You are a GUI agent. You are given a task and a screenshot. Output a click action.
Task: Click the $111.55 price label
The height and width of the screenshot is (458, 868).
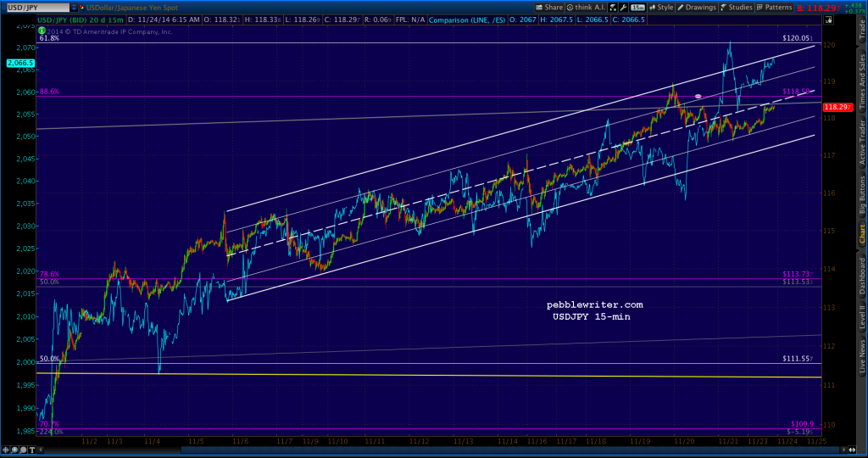[798, 359]
